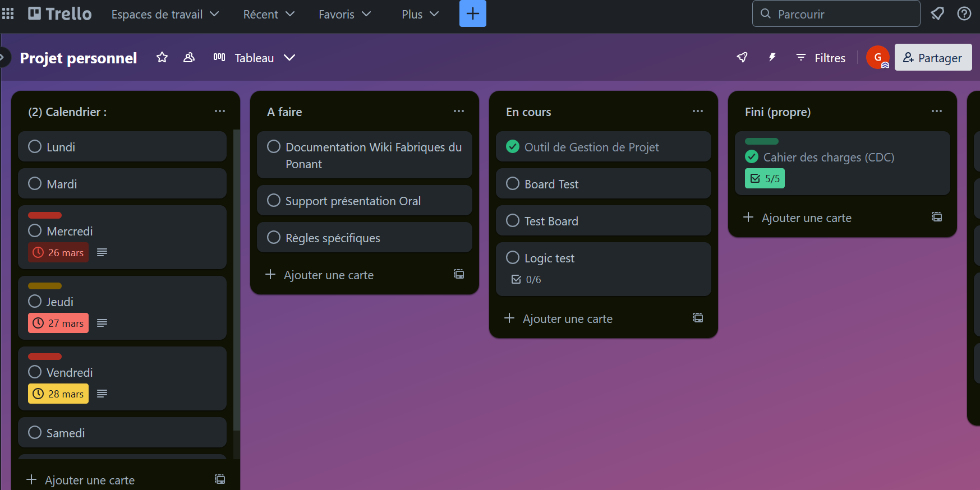
Task: Click the blue create plus button
Action: point(472,13)
